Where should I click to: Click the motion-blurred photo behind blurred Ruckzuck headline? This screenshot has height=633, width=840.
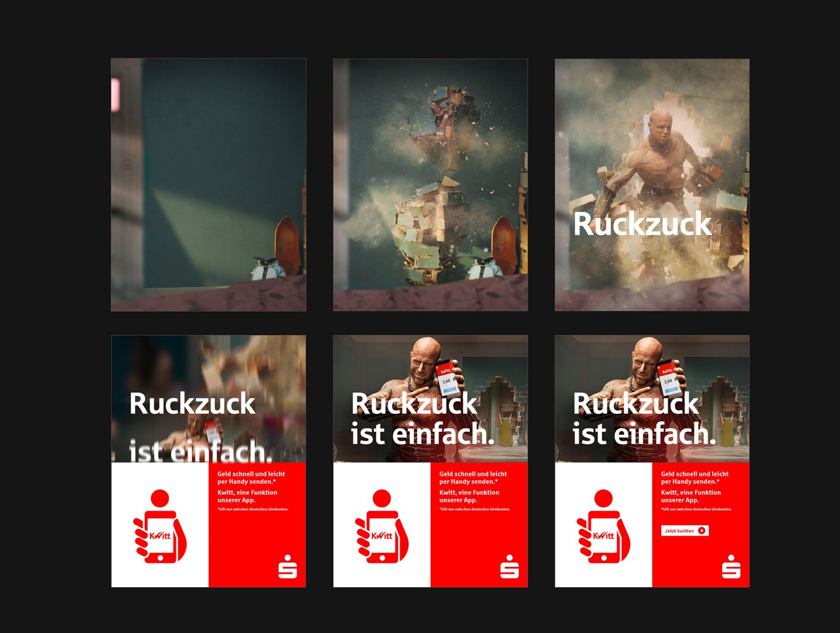(209, 399)
